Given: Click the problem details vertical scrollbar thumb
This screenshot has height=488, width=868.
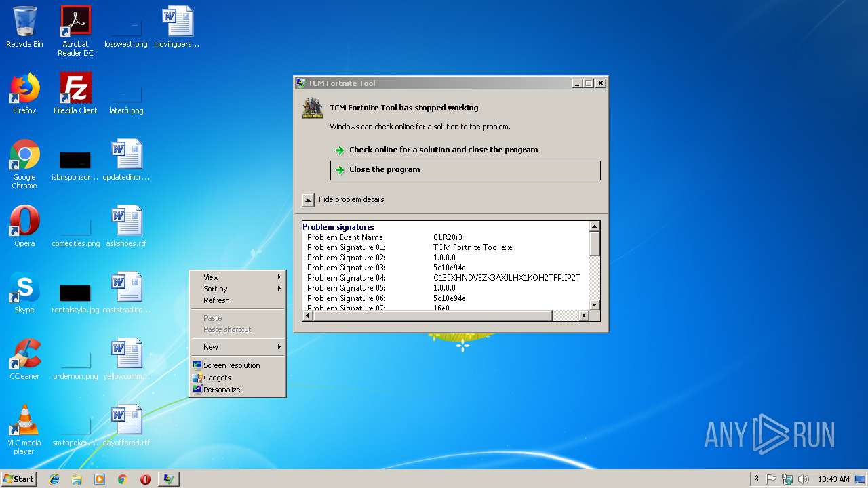Looking at the screenshot, I should [x=595, y=244].
